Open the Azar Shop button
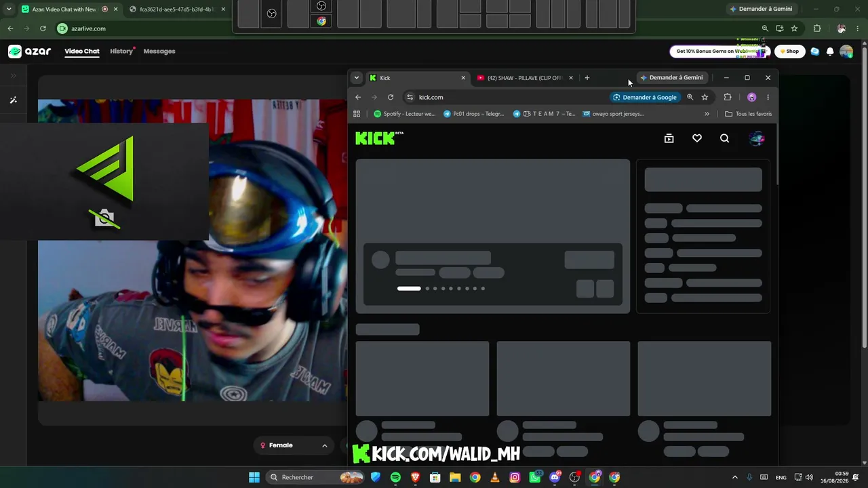This screenshot has width=868, height=488. coord(789,52)
